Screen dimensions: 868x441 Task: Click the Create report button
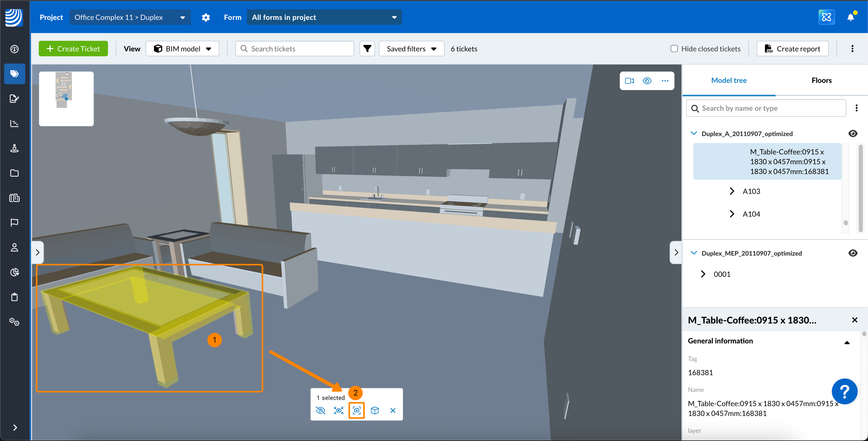792,49
